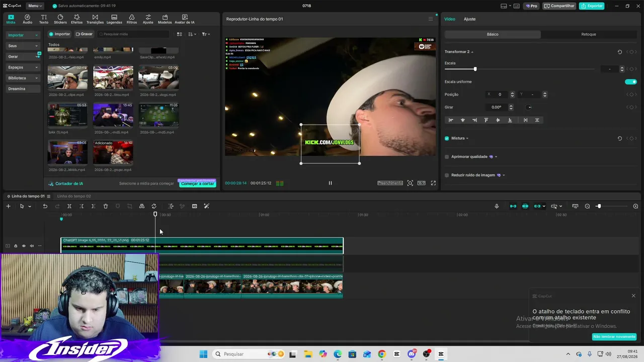Open the Efeitos panel
The height and width of the screenshot is (362, 644).
(x=76, y=19)
